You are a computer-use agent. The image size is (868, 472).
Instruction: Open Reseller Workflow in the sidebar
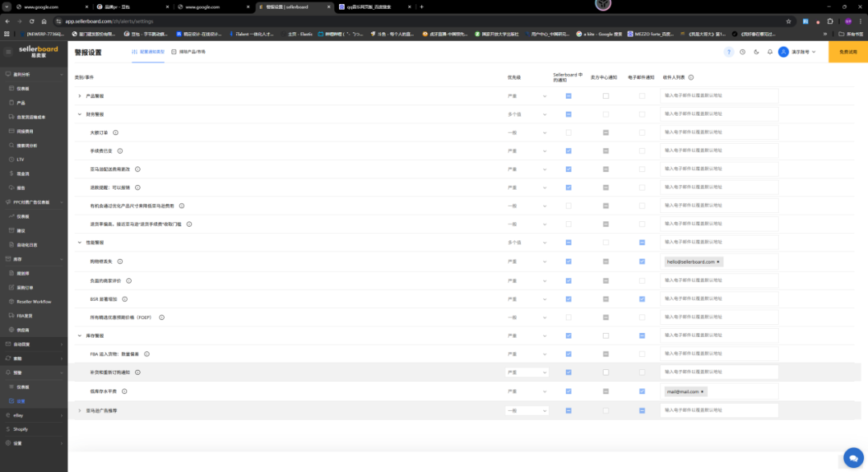pos(34,302)
